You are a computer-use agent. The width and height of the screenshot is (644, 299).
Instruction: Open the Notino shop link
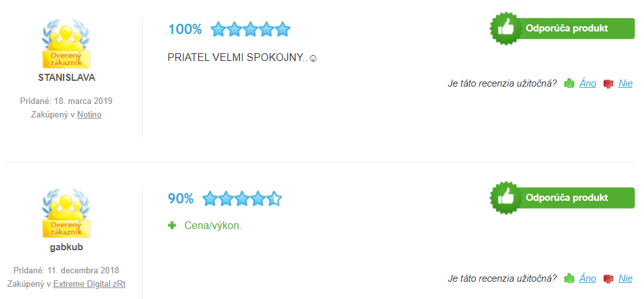point(89,115)
